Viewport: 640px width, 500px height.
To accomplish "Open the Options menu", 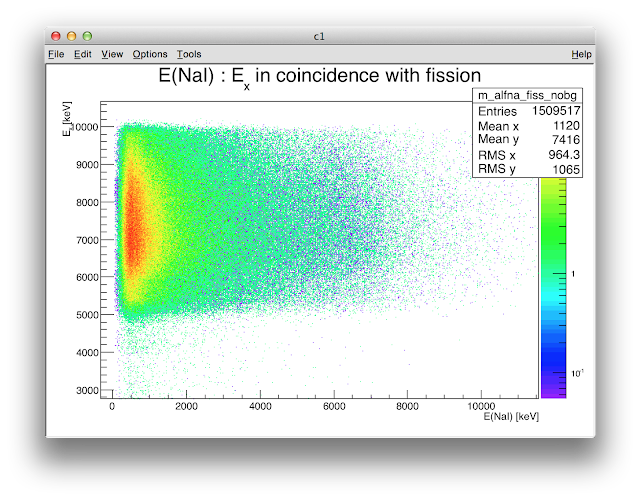I will (150, 54).
